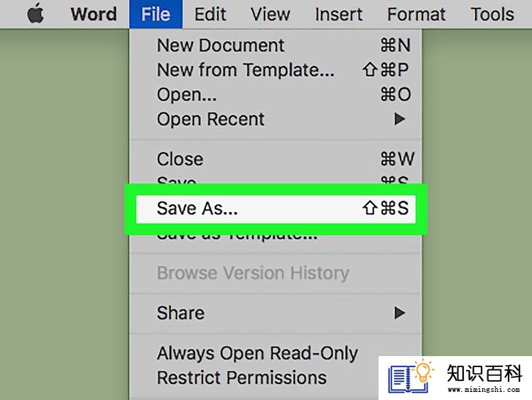
Task: Select the highlighted Save As… entry
Action: [275, 208]
